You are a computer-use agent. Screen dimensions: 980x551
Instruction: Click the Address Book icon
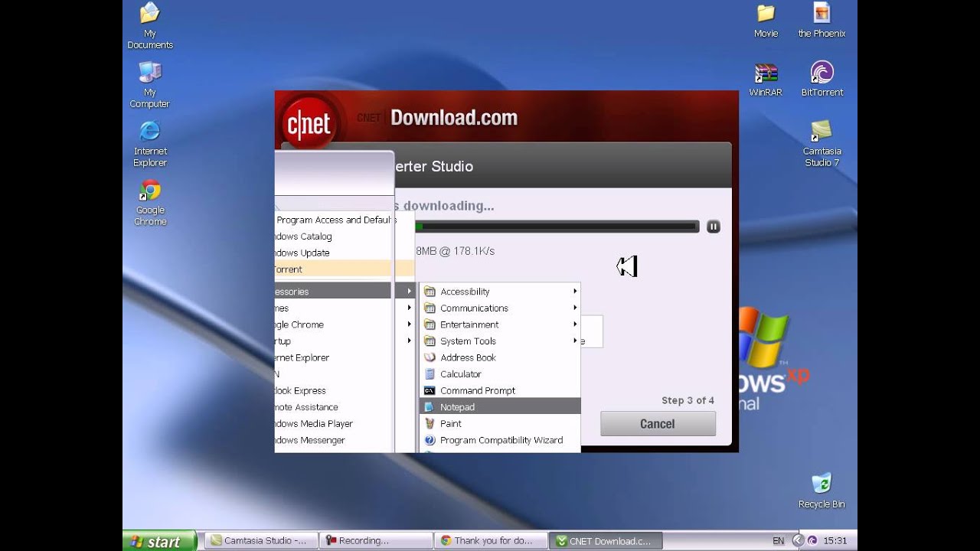[x=430, y=357]
